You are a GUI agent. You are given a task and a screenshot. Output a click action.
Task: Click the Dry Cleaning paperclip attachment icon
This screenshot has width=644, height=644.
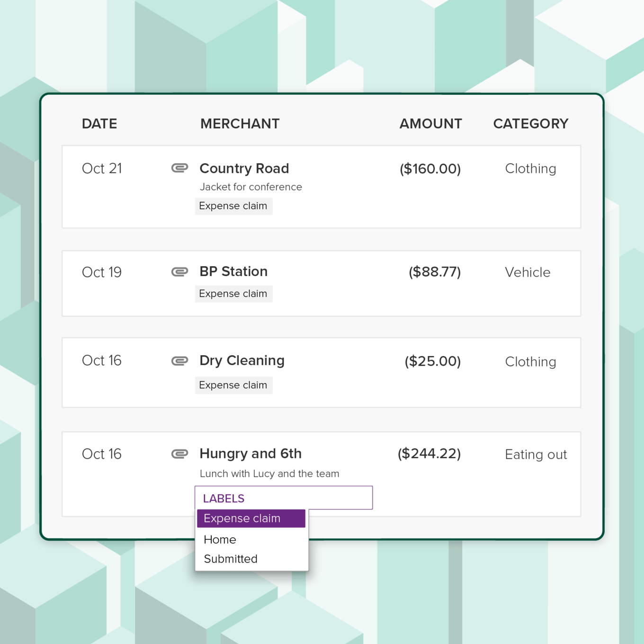click(x=180, y=360)
